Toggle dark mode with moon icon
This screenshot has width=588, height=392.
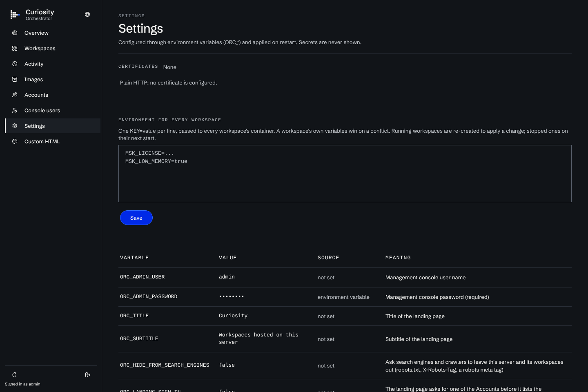(x=14, y=375)
